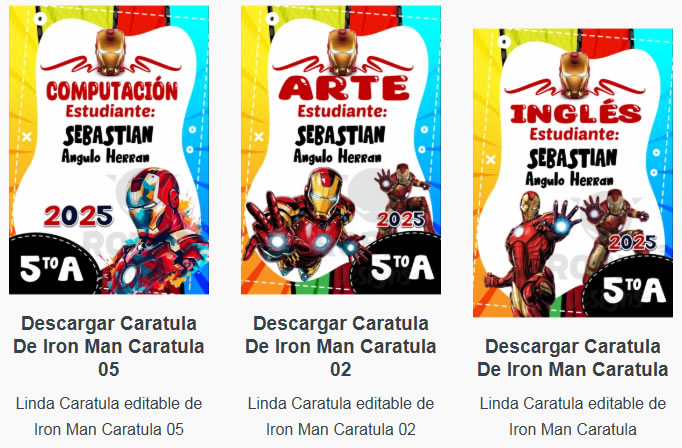The image size is (682, 448).
Task: Click description text under third Iron Man cover
Action: coord(573,416)
